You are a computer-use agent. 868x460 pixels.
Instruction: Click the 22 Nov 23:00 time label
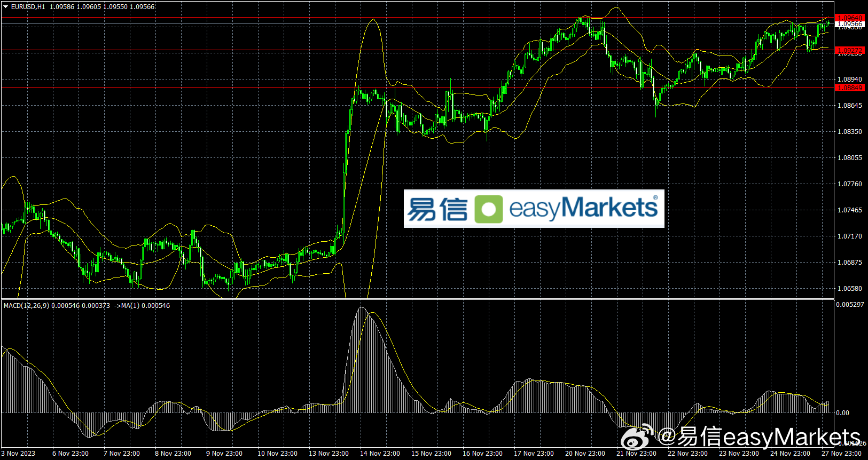687,454
